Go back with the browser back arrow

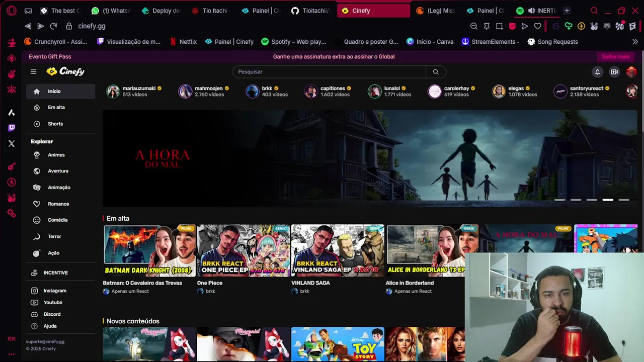(x=28, y=26)
